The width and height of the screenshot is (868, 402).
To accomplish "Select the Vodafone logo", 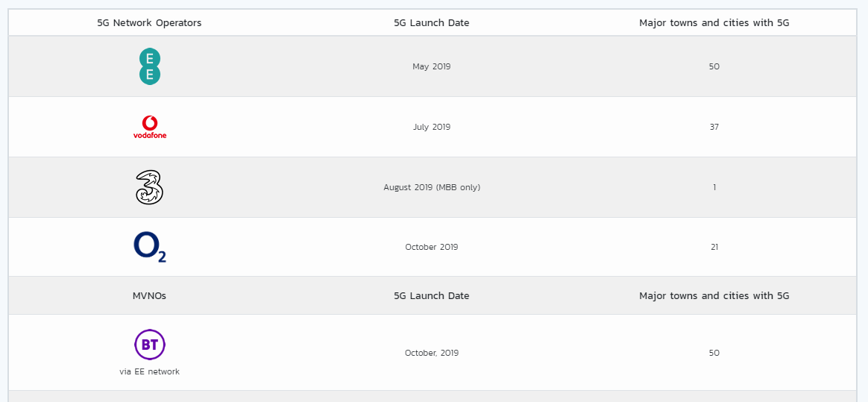I will [x=149, y=127].
